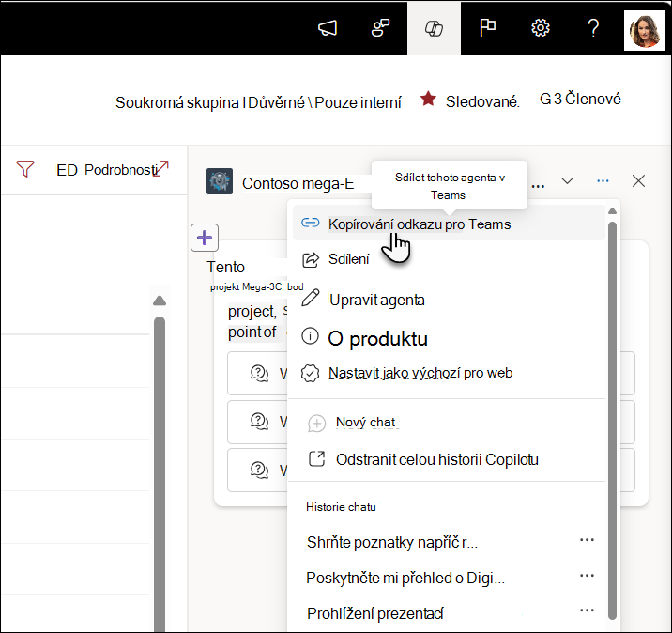
Task: Click the purple plus new chat button
Action: (205, 238)
